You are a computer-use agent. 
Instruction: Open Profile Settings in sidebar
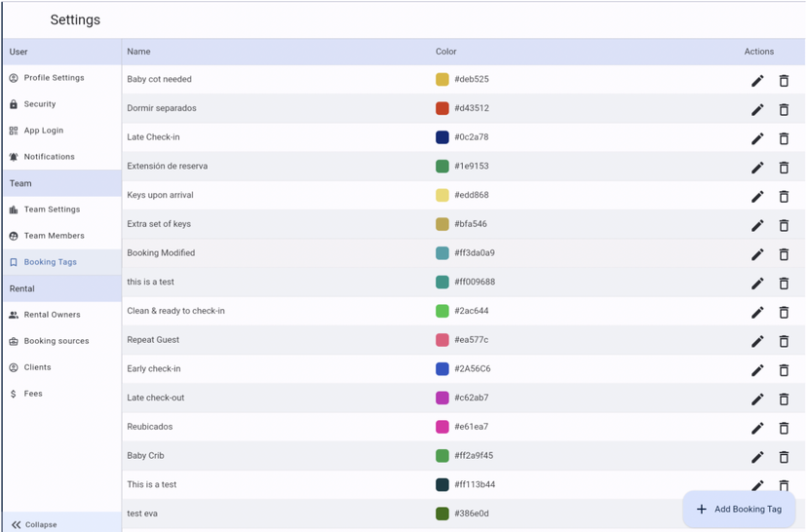click(62, 78)
